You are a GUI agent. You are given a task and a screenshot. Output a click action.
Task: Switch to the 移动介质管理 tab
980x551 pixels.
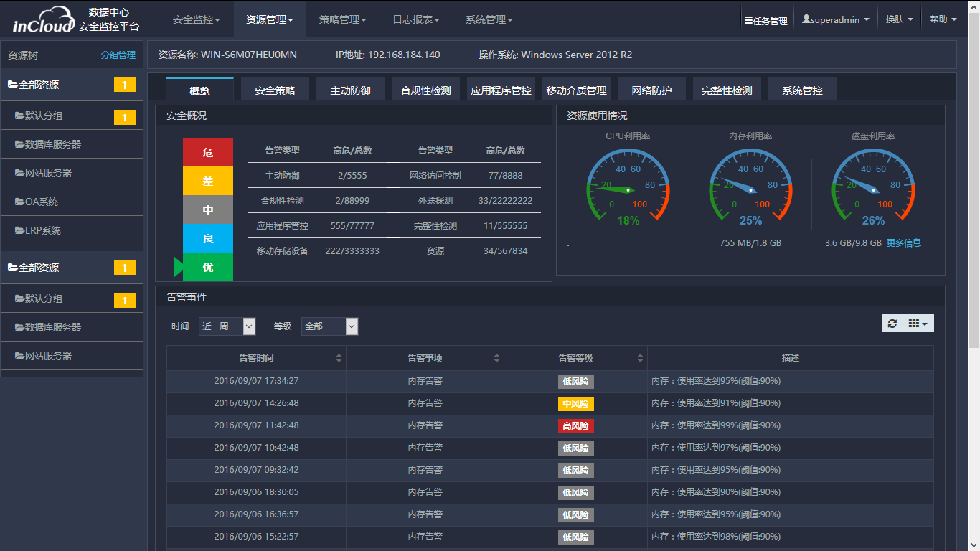(576, 90)
